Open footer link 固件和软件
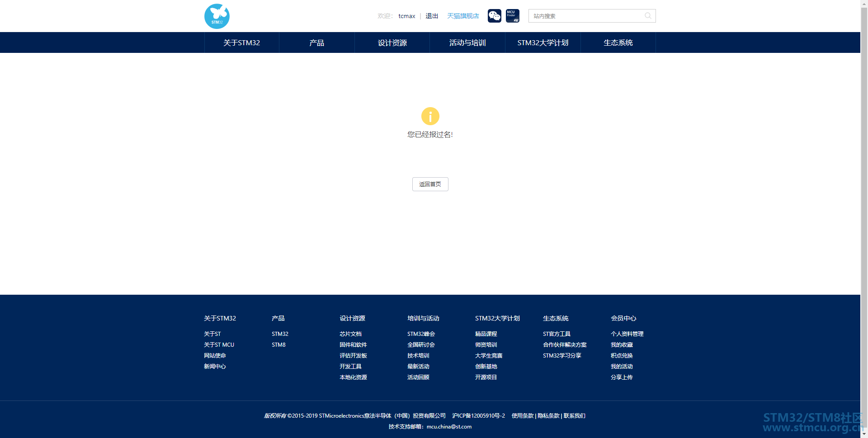This screenshot has height=438, width=868. click(x=353, y=345)
